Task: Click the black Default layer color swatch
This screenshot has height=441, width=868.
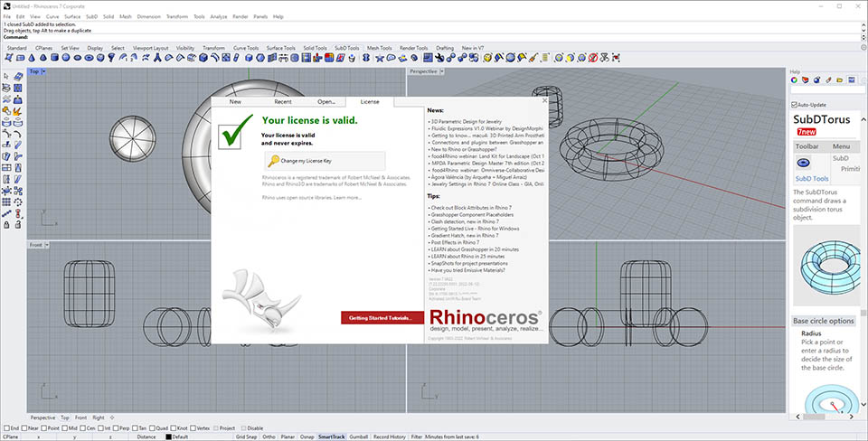Action: [x=168, y=436]
